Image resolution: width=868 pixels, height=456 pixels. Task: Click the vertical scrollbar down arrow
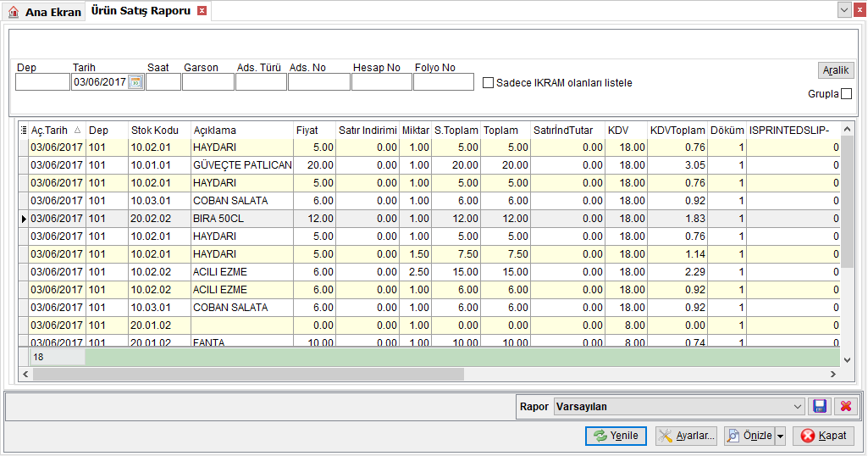[847, 360]
